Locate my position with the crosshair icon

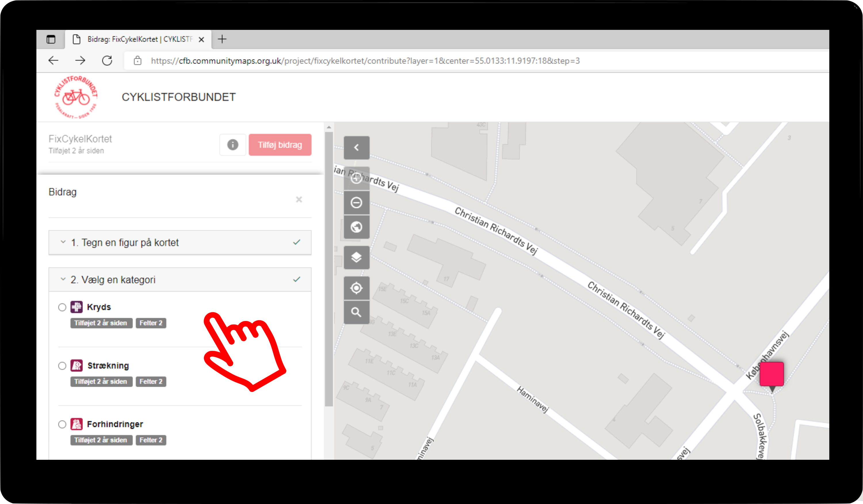coord(356,288)
